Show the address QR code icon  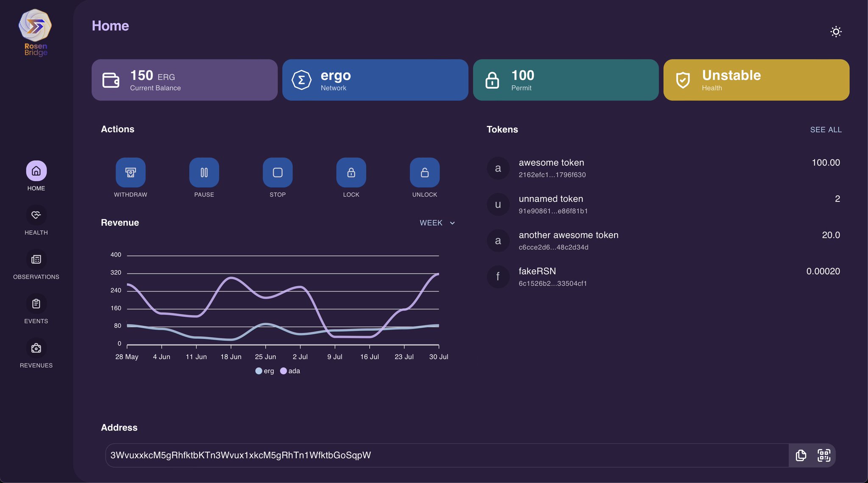(x=823, y=455)
